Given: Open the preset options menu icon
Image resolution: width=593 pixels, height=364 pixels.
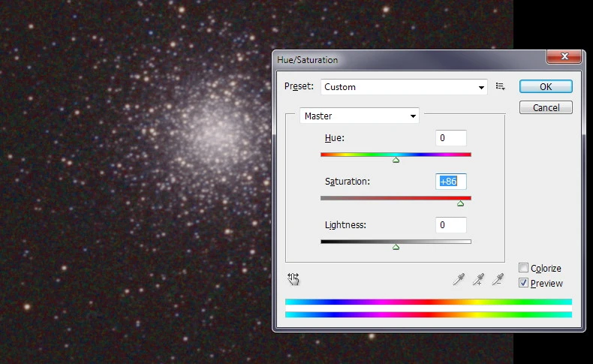Looking at the screenshot, I should point(501,87).
